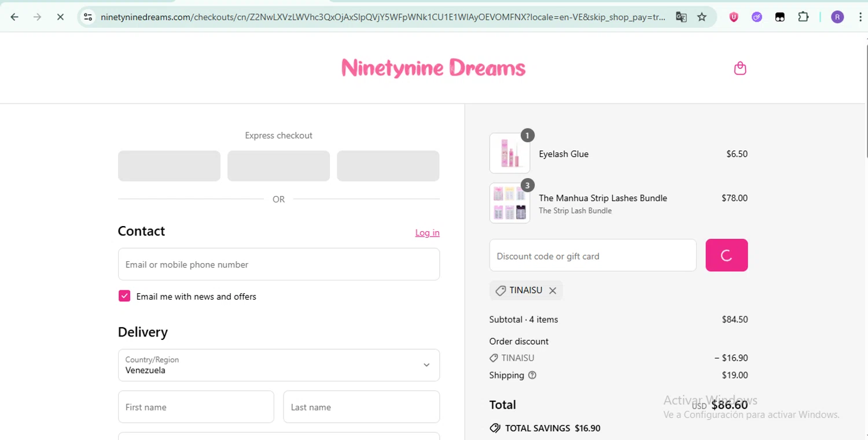Open the Extensions puzzle icon
The image size is (868, 440).
pos(803,17)
